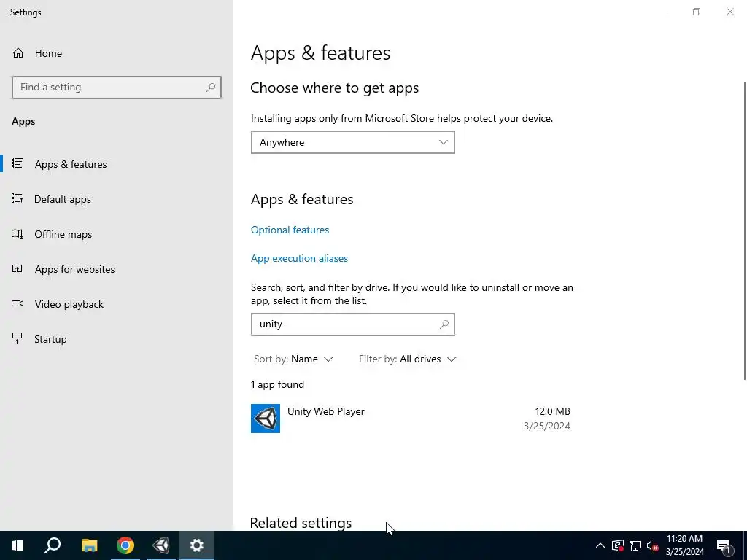Image resolution: width=747 pixels, height=560 pixels.
Task: Show hidden system tray icons
Action: point(600,545)
